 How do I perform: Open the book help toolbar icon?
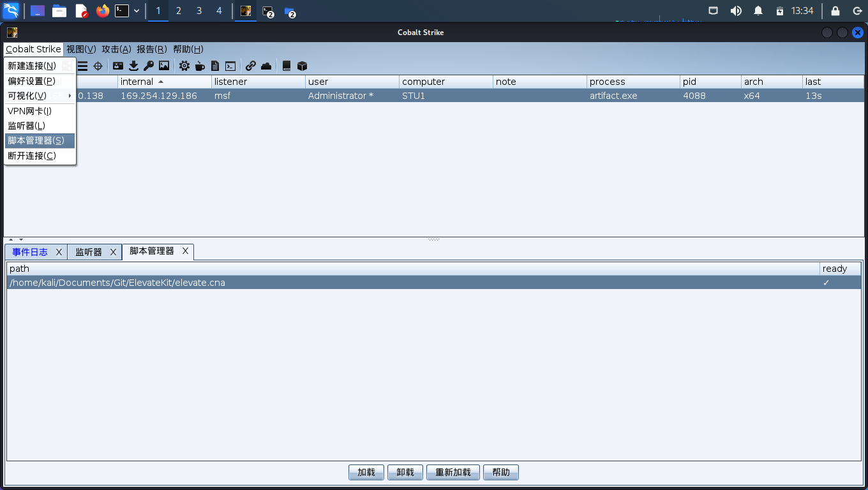click(287, 66)
